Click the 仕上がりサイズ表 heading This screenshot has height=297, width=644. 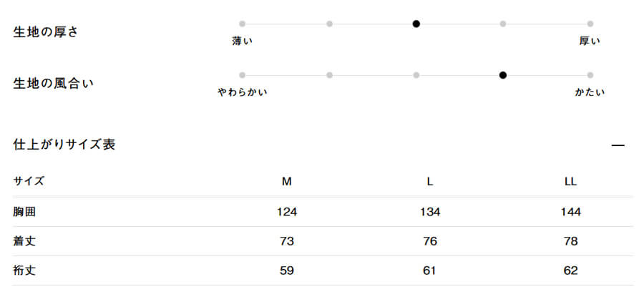point(64,145)
